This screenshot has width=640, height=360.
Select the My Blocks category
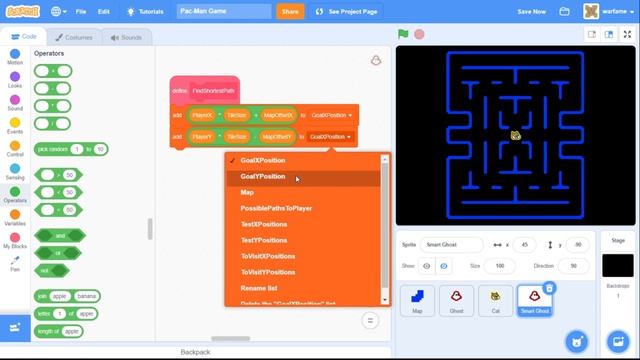click(15, 241)
